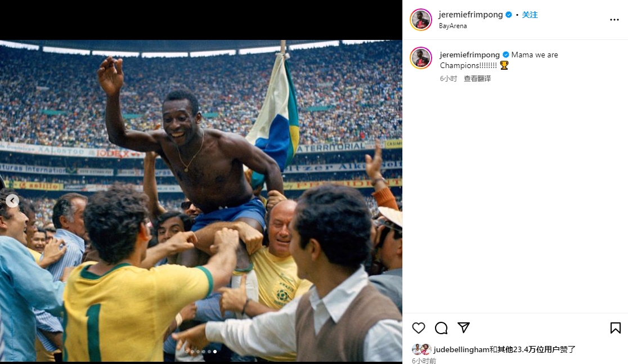Open jeremiefrimpong username in the header

tap(470, 15)
